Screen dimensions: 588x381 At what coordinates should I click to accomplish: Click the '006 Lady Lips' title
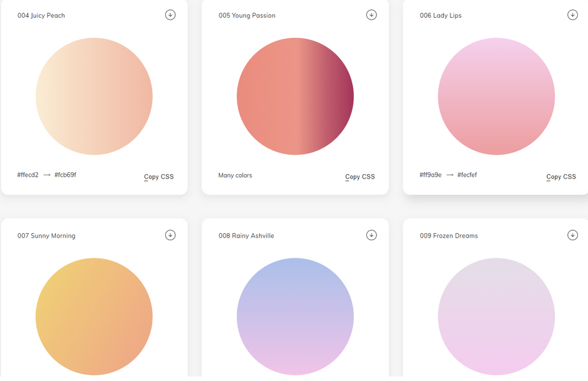[440, 15]
